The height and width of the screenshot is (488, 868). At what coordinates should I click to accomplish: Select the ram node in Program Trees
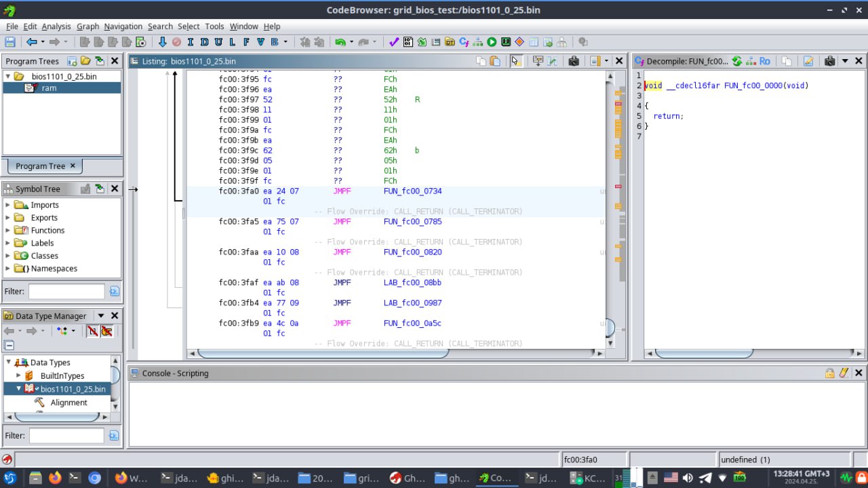48,88
